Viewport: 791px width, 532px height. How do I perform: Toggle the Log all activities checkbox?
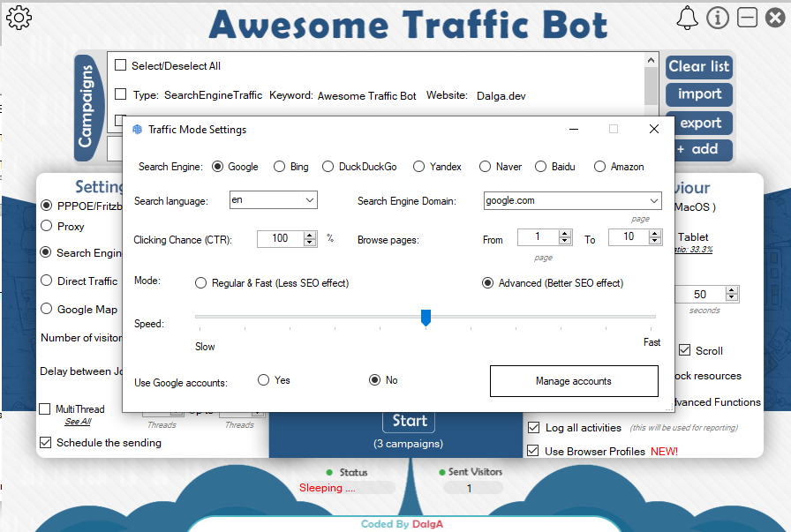pos(533,428)
